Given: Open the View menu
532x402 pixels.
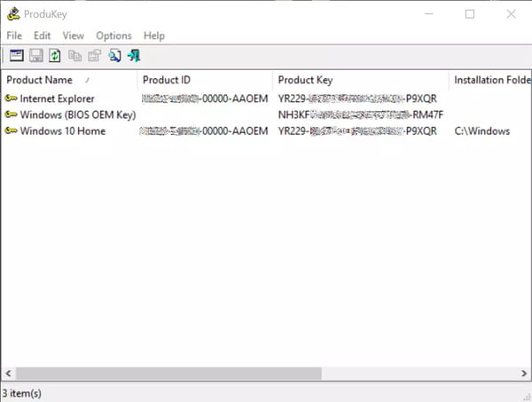Looking at the screenshot, I should pyautogui.click(x=74, y=35).
